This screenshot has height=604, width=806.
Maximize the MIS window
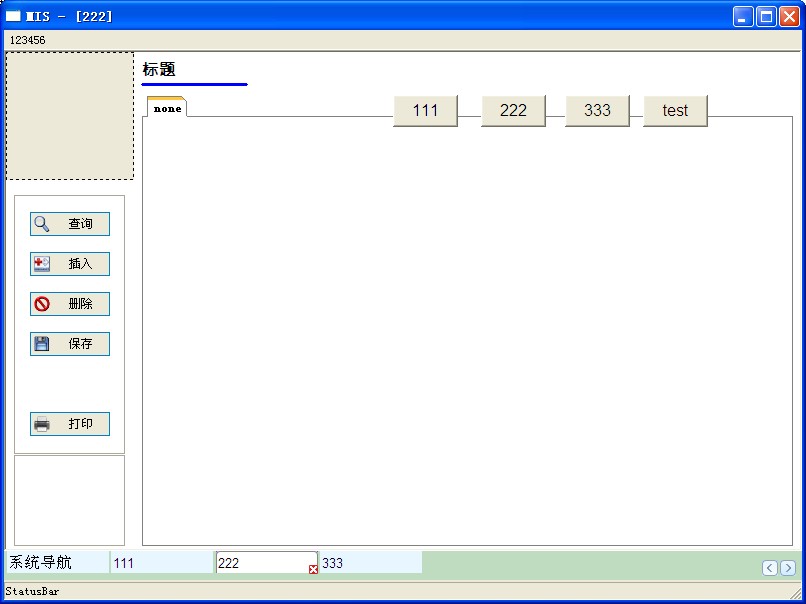pos(766,16)
